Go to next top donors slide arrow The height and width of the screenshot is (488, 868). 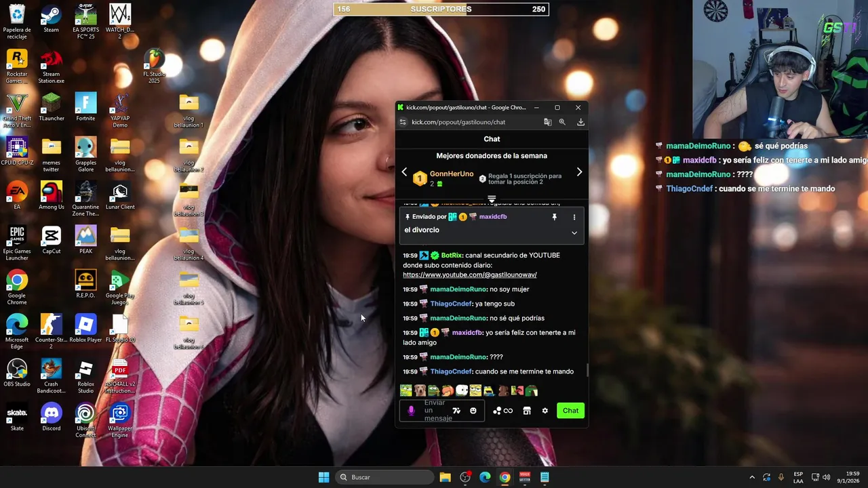[x=579, y=172]
